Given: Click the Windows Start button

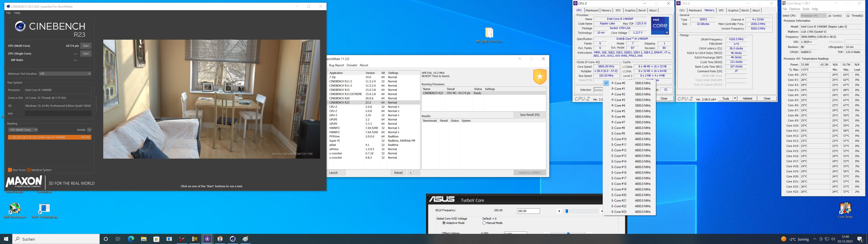Looking at the screenshot, I should coord(6,239).
